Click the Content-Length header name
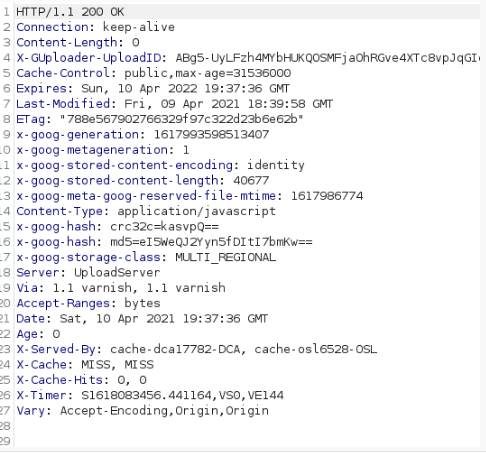Screen dimensions: 486x454 click(x=67, y=42)
